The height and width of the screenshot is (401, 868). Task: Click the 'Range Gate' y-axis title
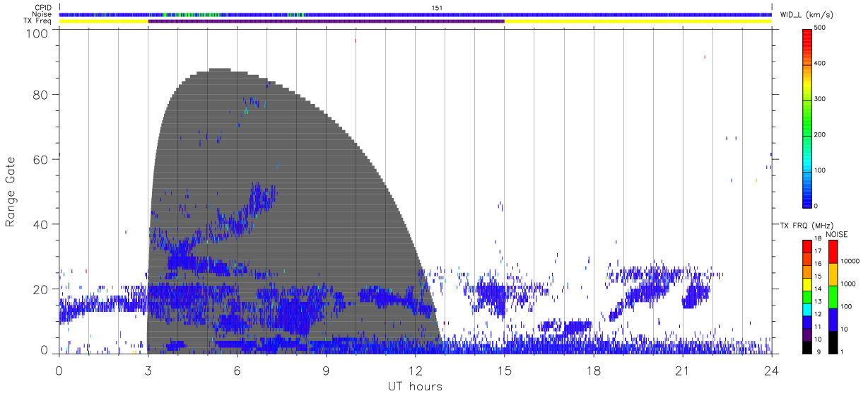pyautogui.click(x=11, y=192)
